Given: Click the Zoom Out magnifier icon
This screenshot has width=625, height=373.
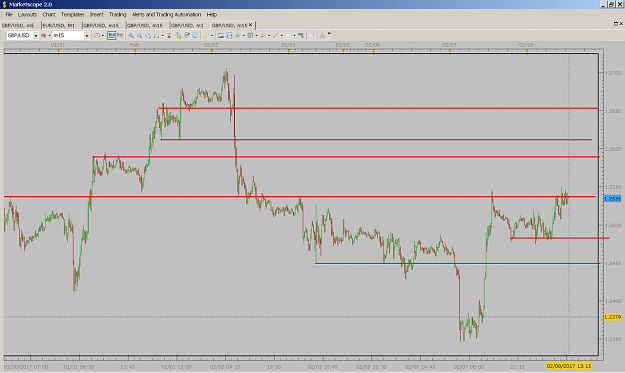Looking at the screenshot, I should (140, 35).
